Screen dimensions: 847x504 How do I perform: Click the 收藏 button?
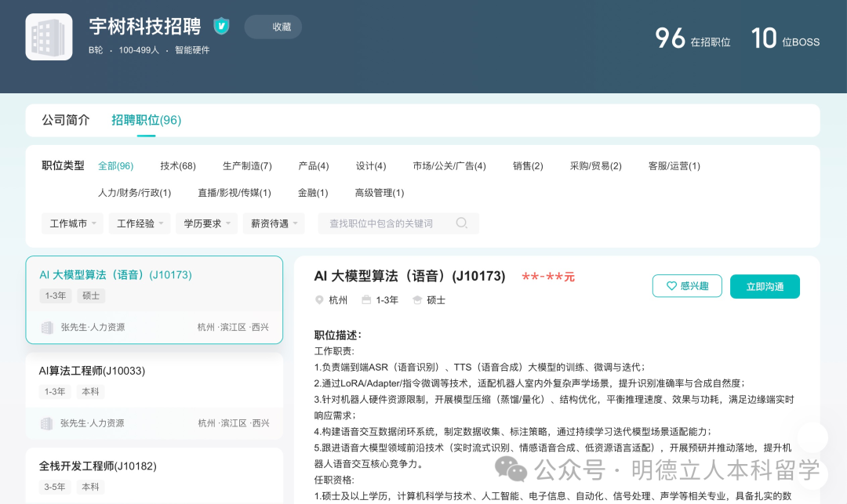click(274, 27)
